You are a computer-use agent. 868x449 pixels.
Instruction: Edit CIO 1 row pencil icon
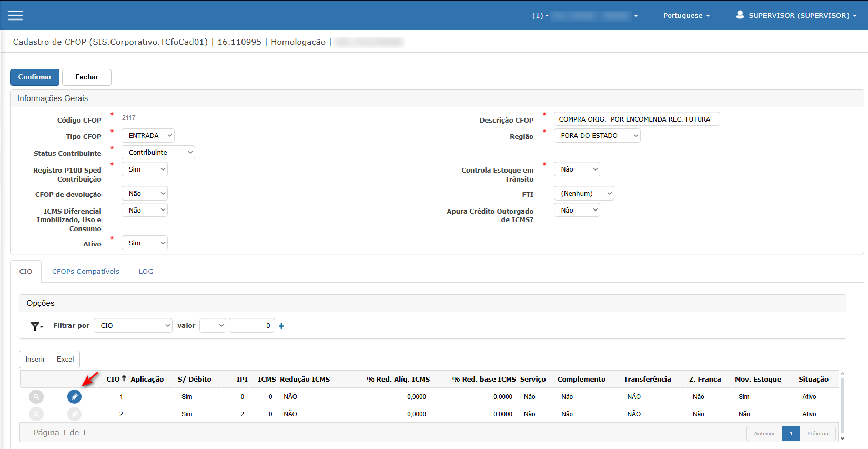coord(75,396)
